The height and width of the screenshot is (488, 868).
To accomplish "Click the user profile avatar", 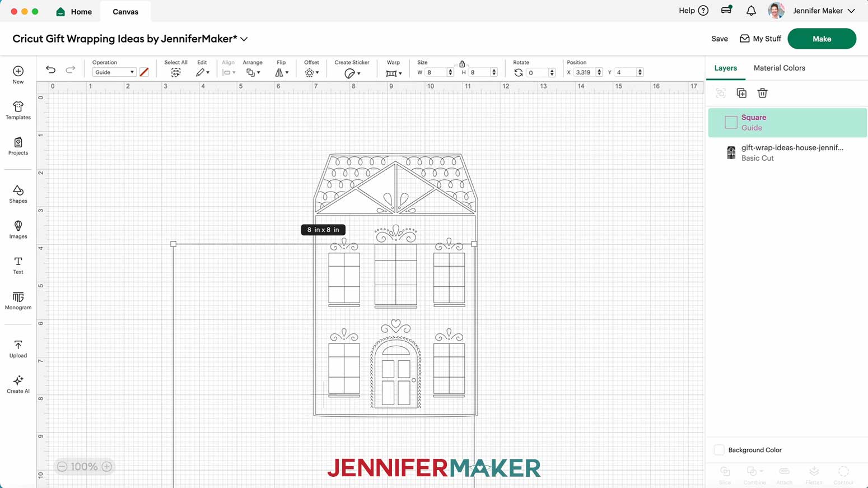I will [x=776, y=11].
